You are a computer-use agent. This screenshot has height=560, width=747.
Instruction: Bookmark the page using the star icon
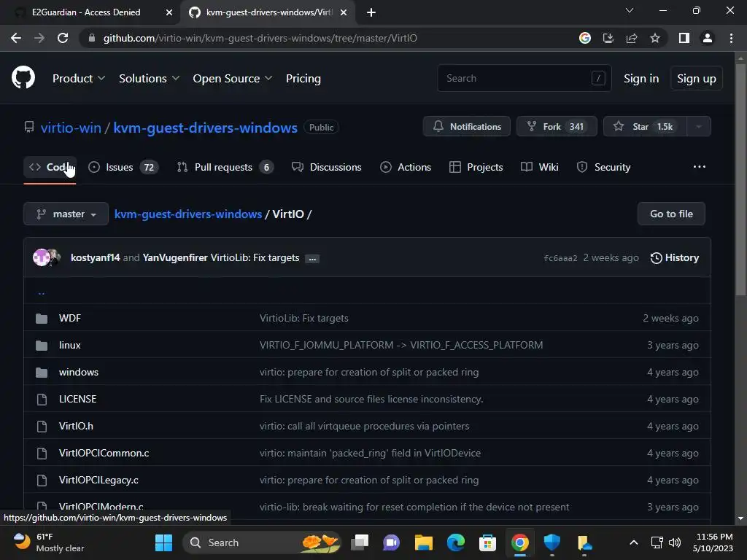point(655,38)
